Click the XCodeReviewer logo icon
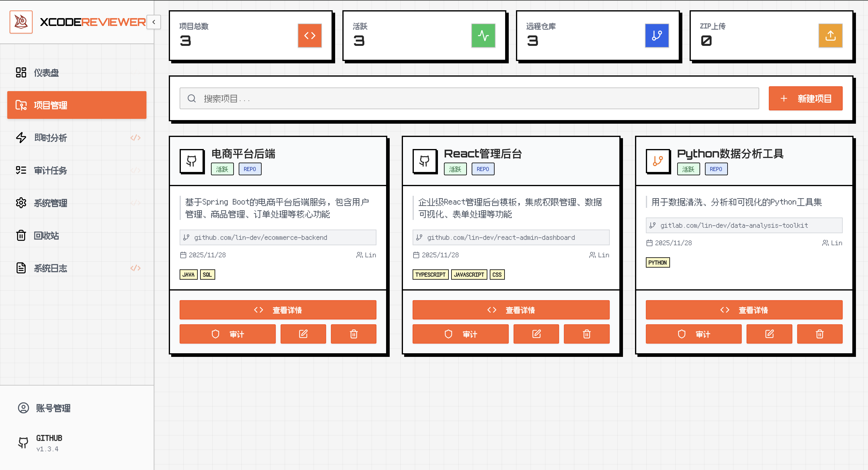The width and height of the screenshot is (868, 470). pos(21,22)
